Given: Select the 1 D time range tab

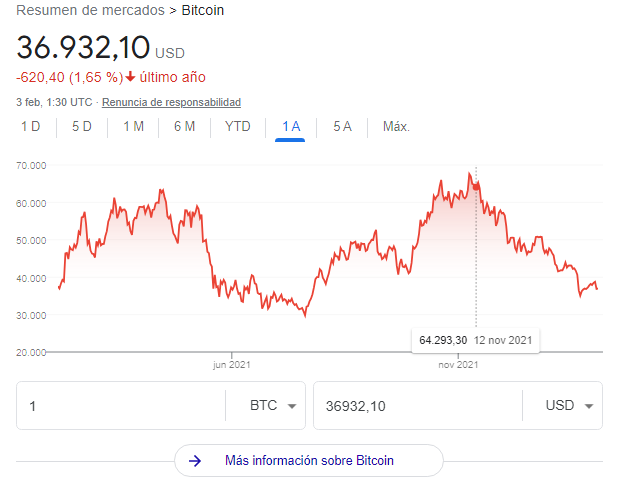Looking at the screenshot, I should click(31, 126).
